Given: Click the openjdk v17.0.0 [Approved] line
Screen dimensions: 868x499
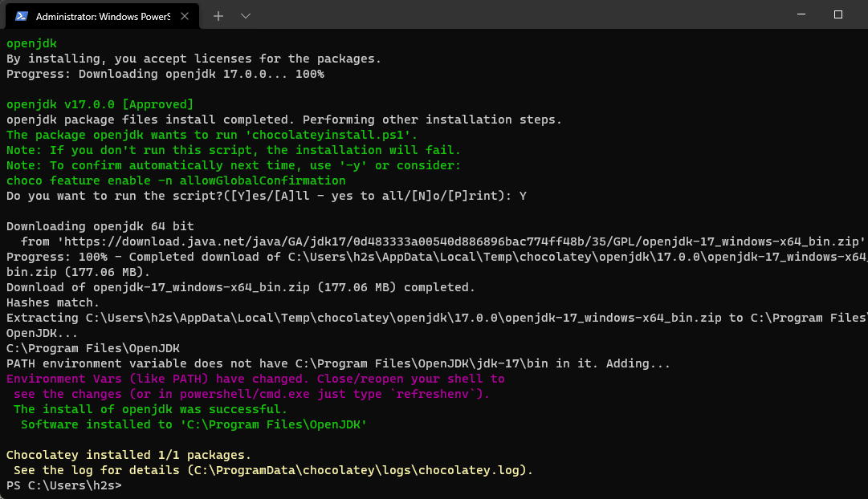Looking at the screenshot, I should 96,103.
